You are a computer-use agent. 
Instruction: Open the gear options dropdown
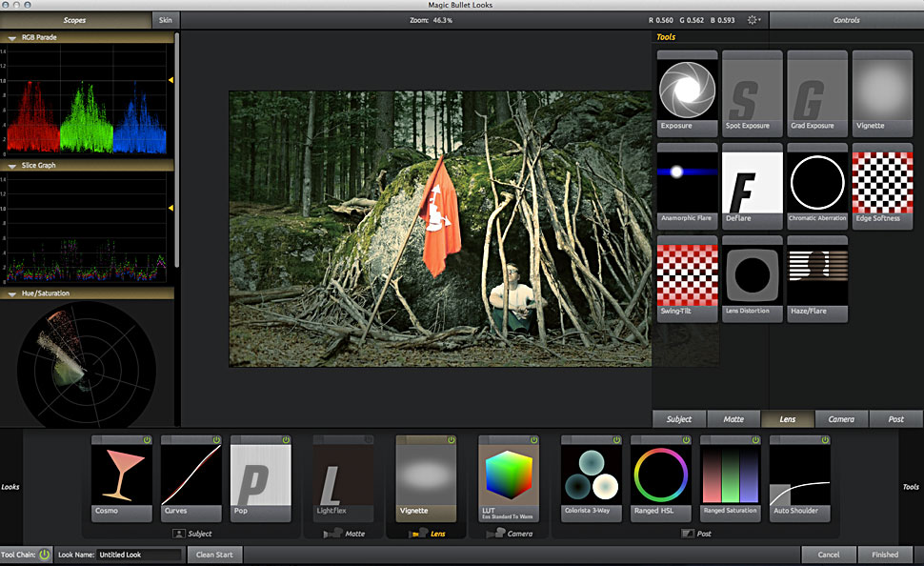pos(754,20)
